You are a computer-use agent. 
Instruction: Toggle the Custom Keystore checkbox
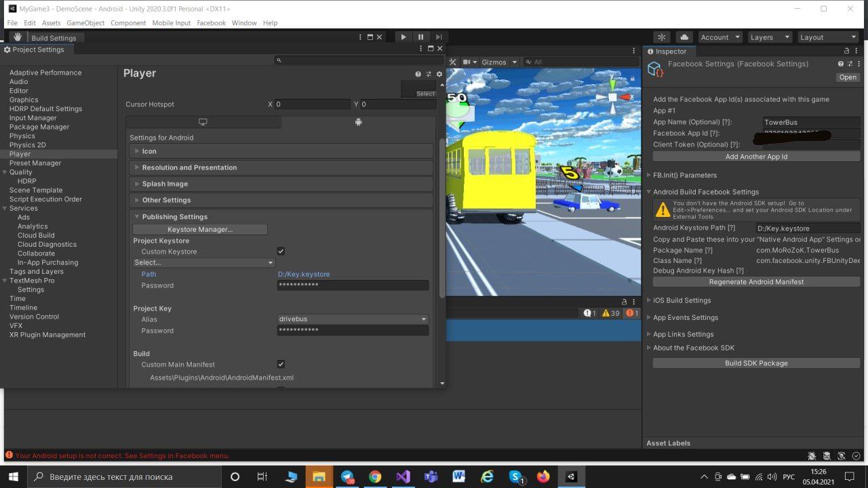click(x=281, y=251)
